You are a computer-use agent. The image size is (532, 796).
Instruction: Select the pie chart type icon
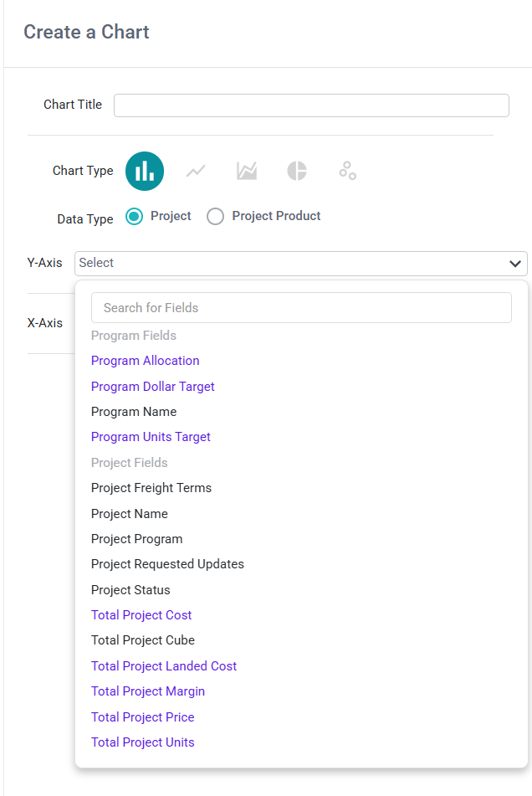click(297, 171)
